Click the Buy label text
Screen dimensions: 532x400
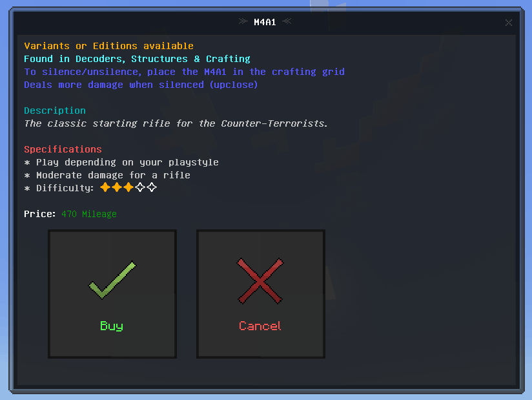[x=112, y=326]
